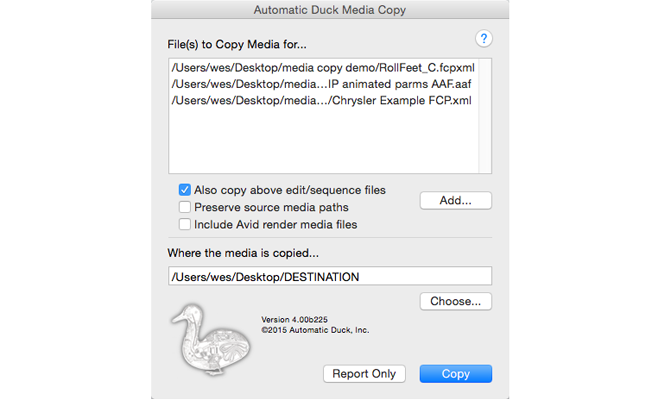
Task: Select the IP animated parms AAF.aaf entry
Action: (320, 83)
